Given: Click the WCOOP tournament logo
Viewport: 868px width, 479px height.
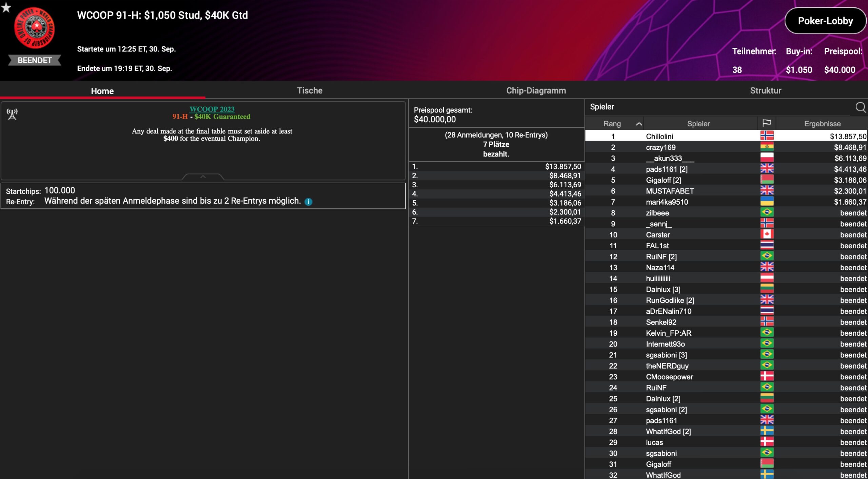Looking at the screenshot, I should (34, 28).
